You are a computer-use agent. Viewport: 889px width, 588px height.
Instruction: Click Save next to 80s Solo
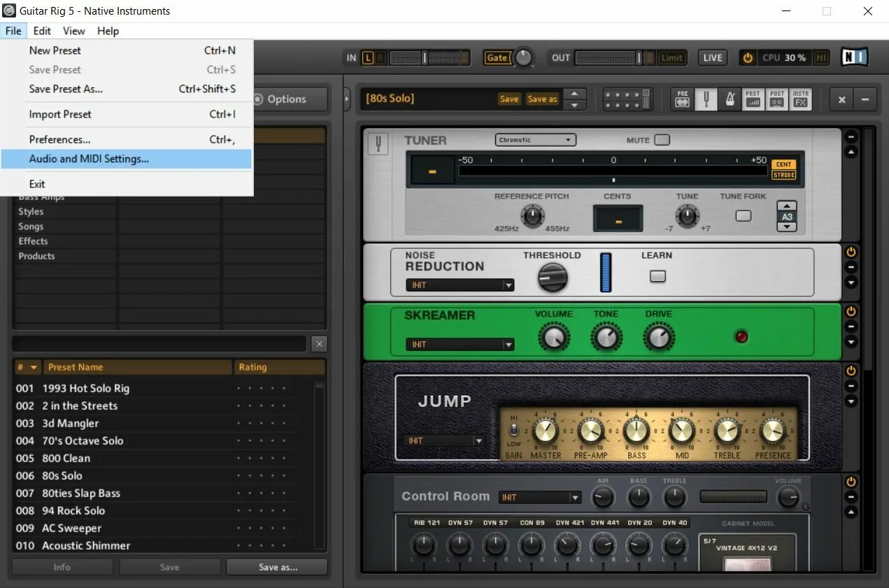click(509, 99)
